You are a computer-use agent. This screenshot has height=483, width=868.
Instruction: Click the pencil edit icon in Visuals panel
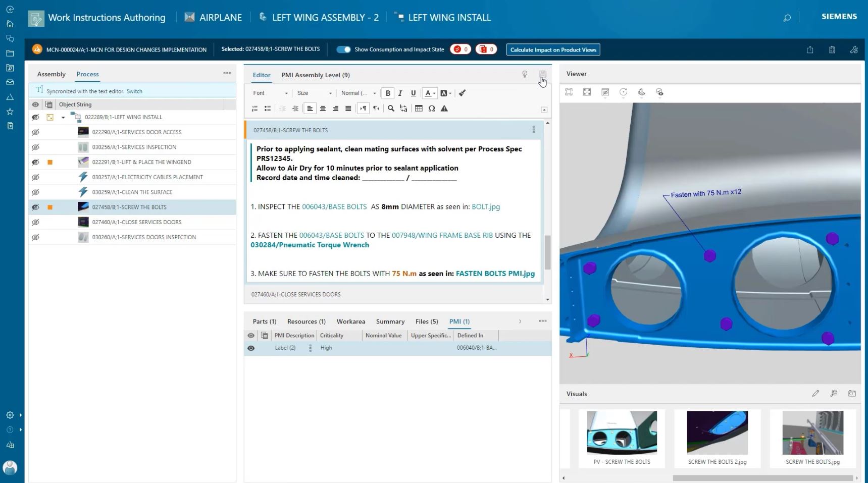(x=816, y=393)
